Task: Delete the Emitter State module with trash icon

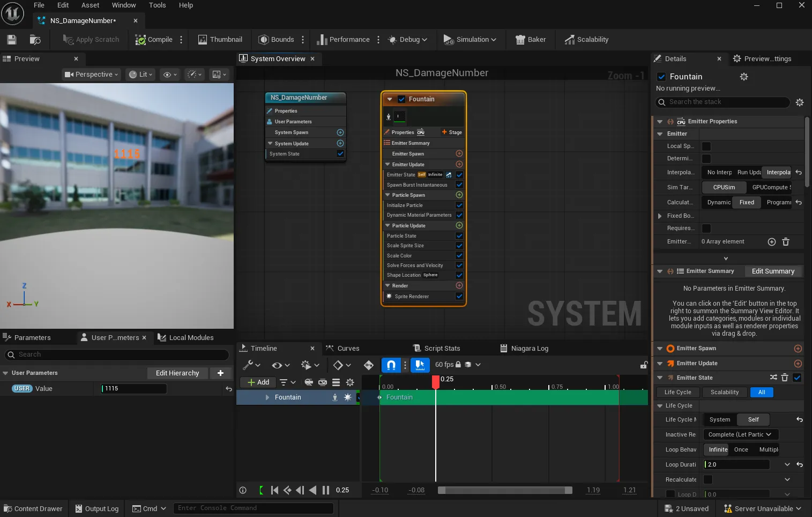Action: tap(785, 378)
